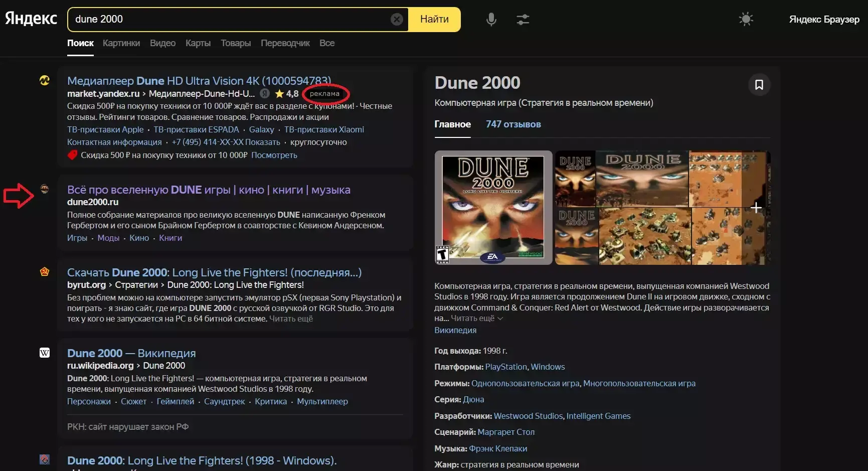The image size is (868, 471).
Task: Switch to Картинки tab
Action: tap(121, 43)
